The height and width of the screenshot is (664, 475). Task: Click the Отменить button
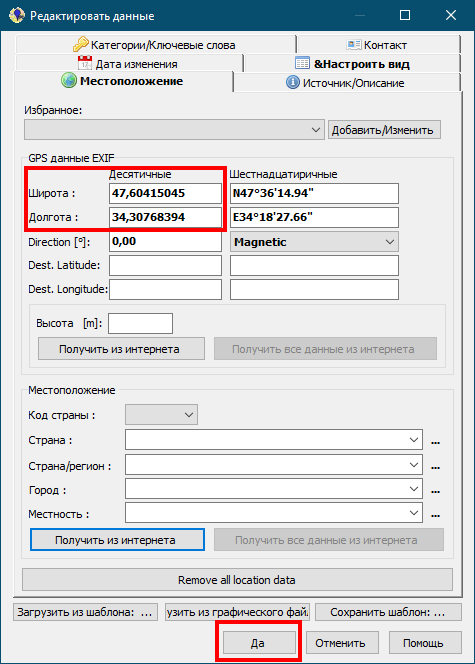(342, 643)
